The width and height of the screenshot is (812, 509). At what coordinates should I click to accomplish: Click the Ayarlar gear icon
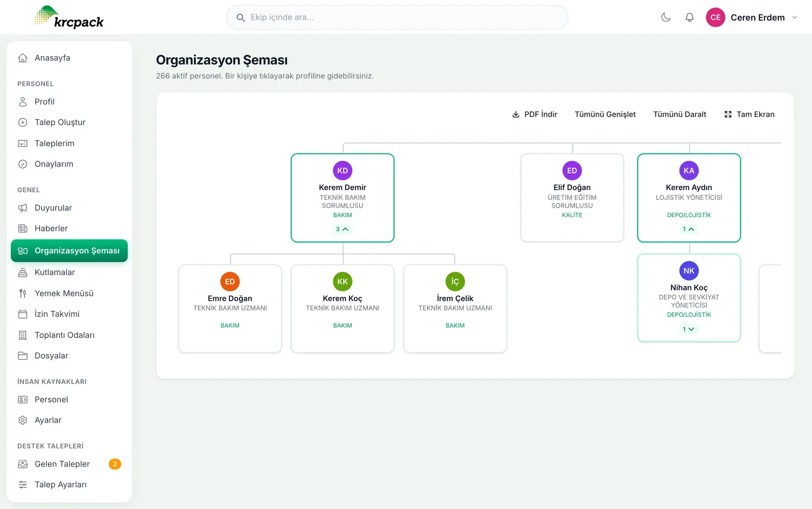click(x=23, y=421)
